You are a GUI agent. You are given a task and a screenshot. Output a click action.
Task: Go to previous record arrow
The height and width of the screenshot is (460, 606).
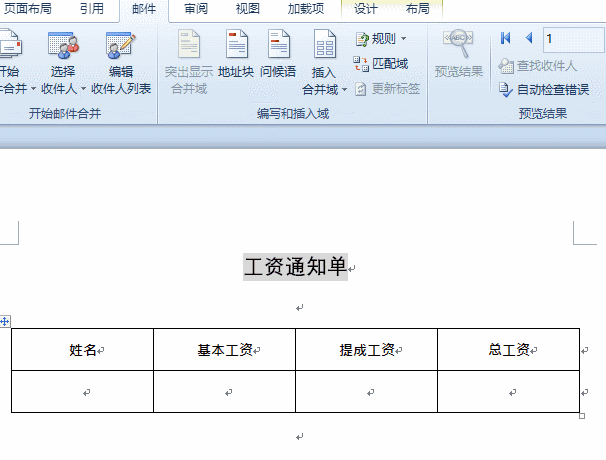coord(528,39)
